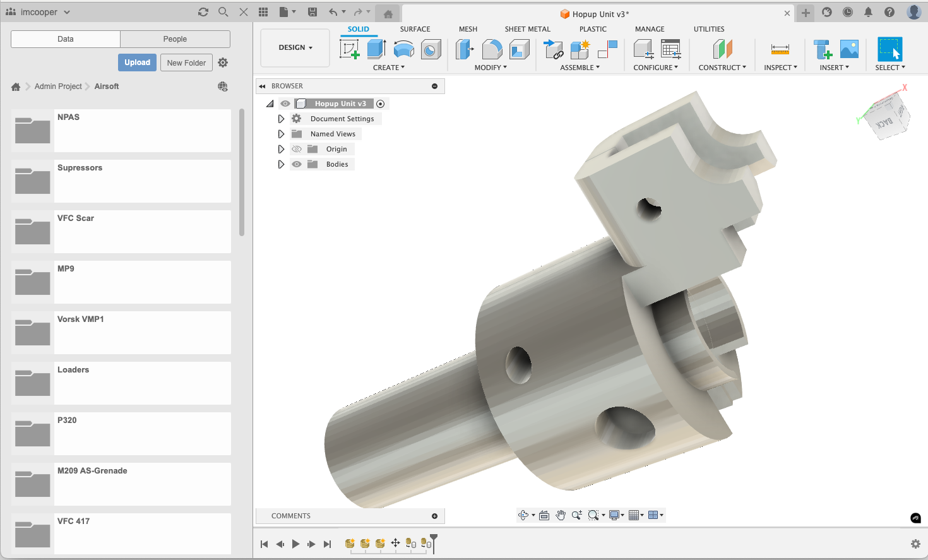Refresh the data panel
This screenshot has height=560, width=928.
[203, 12]
